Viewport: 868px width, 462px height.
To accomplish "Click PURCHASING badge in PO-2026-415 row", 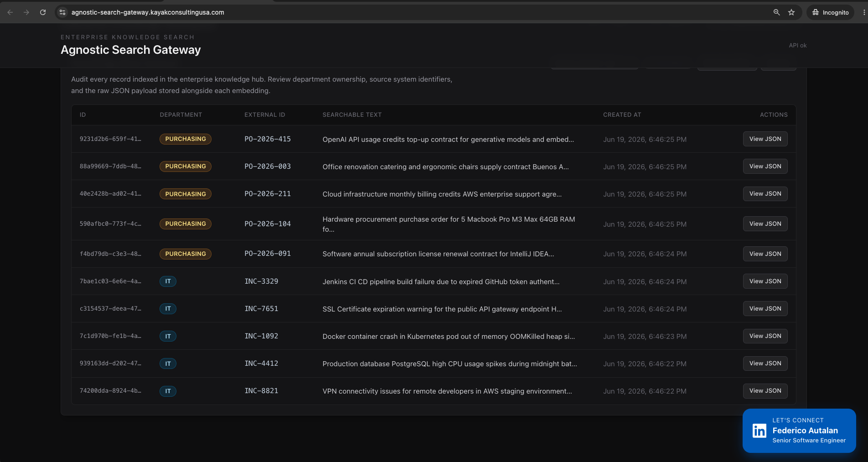I will 186,139.
